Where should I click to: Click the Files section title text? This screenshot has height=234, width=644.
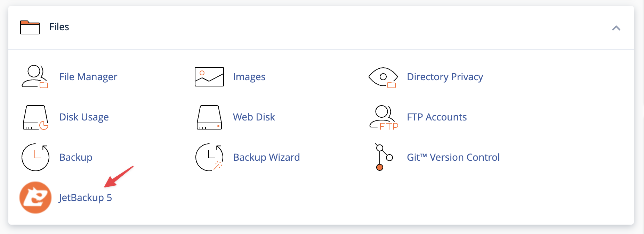59,27
